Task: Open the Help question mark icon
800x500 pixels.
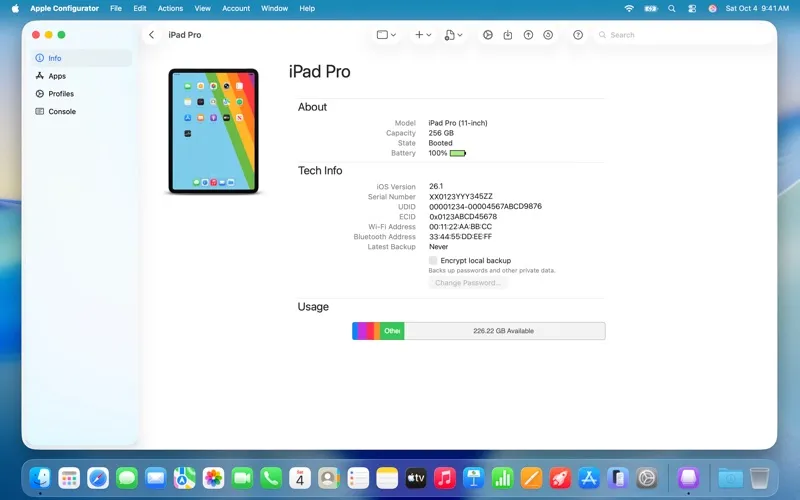Action: tap(578, 35)
